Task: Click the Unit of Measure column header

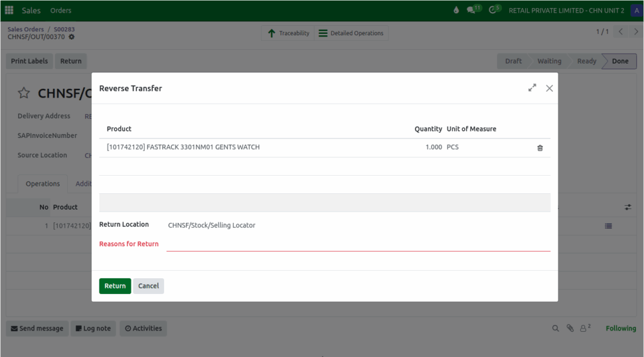Action: tap(472, 128)
